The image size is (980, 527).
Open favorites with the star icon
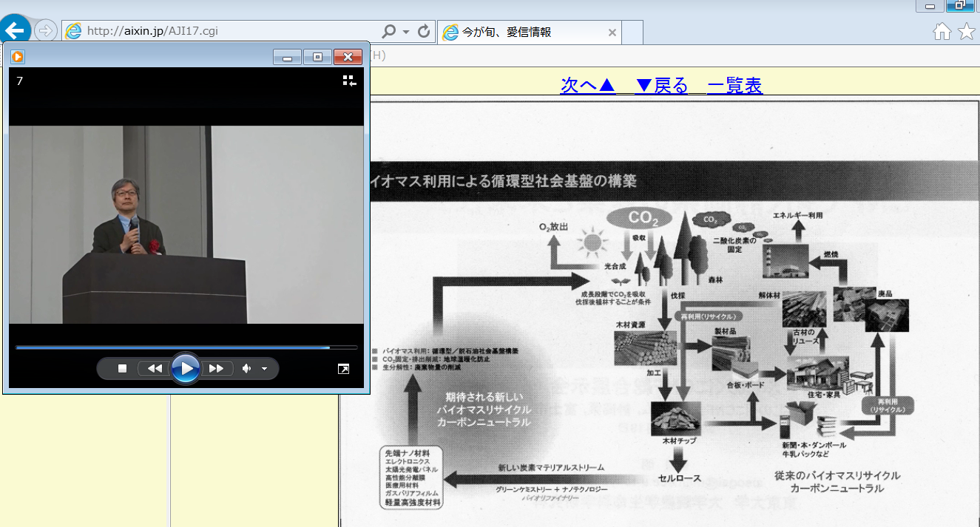coord(967,31)
